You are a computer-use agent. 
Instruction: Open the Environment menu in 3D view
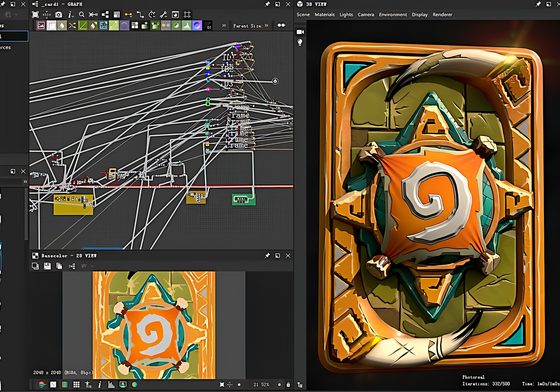pyautogui.click(x=393, y=15)
